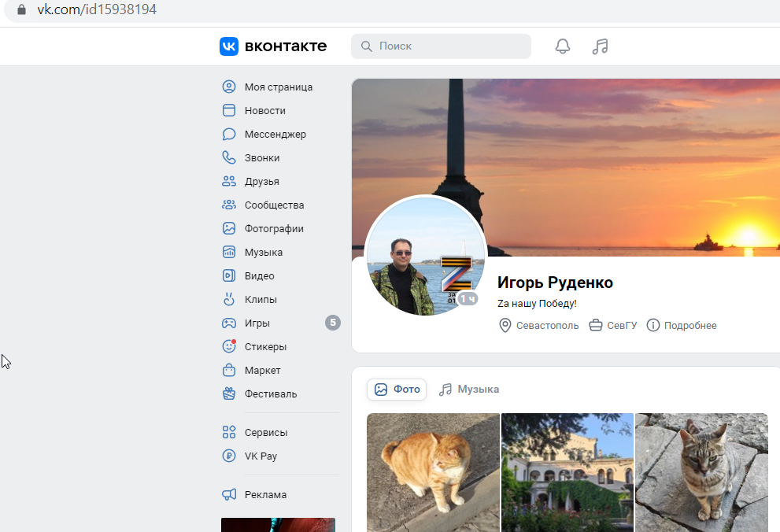Click the Market shopping bag icon
Screen dimensions: 780x532
(x=229, y=371)
